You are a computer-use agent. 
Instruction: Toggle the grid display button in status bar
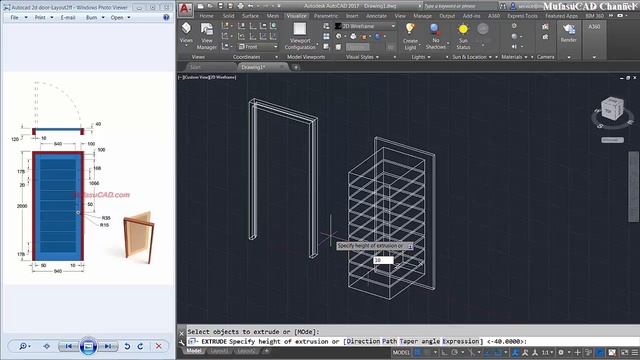(x=418, y=352)
